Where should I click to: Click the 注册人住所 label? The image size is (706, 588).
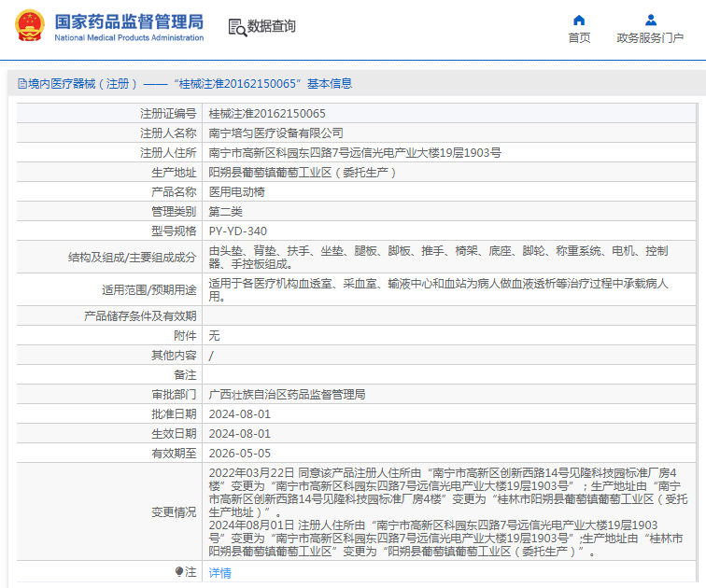[168, 153]
